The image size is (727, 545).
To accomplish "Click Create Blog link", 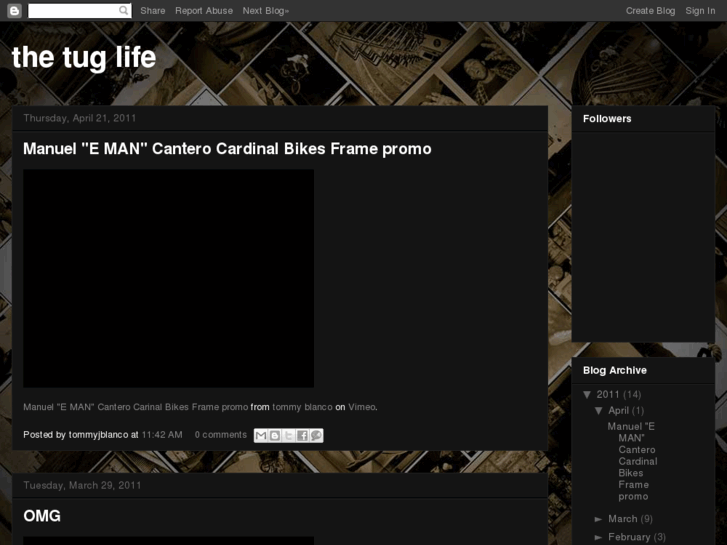I will 650,11.
